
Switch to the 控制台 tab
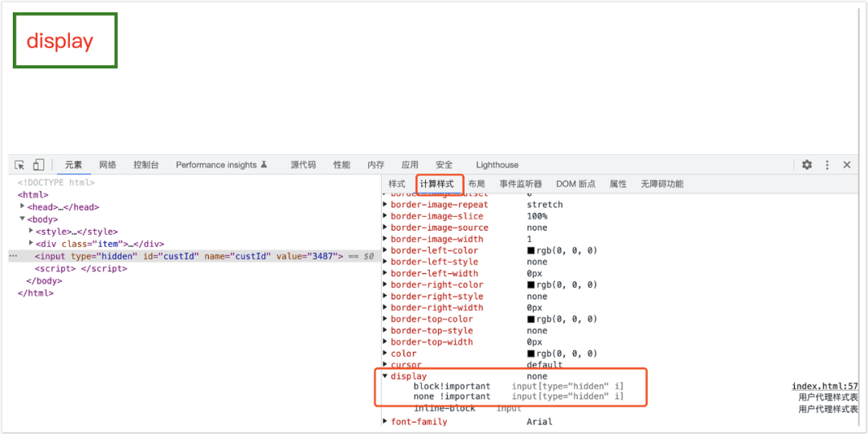[x=146, y=165]
